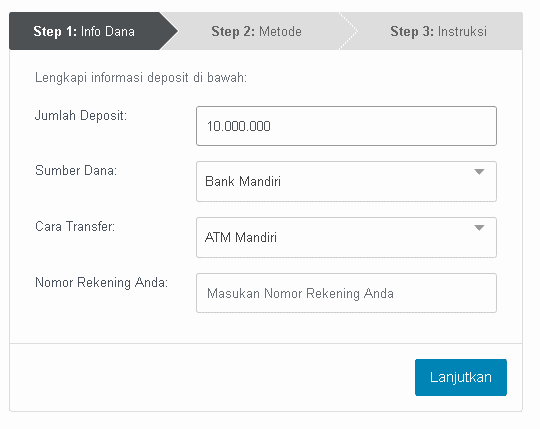Click the Jumlah Deposit input field
Viewport: 540px width, 429px height.
(x=346, y=126)
